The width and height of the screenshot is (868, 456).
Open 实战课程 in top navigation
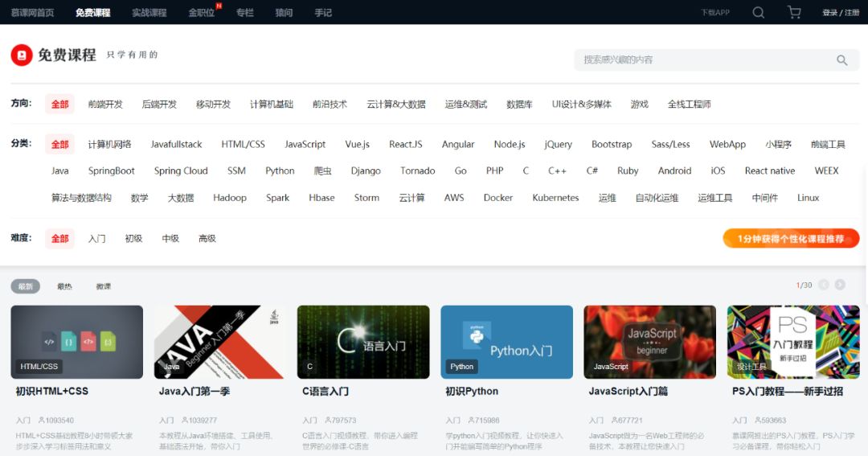(149, 12)
